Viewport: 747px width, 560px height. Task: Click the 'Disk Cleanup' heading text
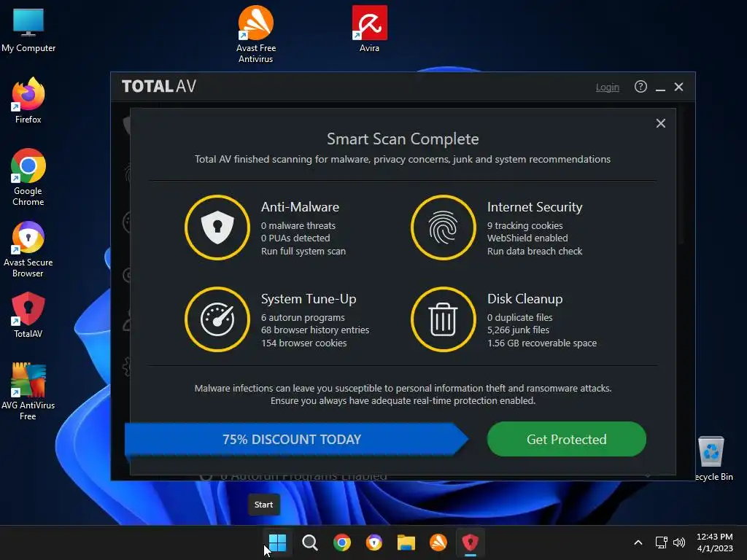point(525,299)
